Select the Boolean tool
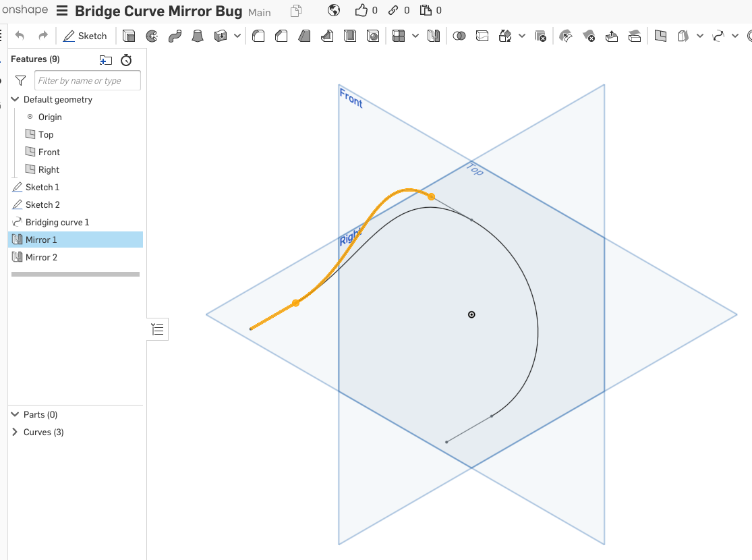This screenshot has height=560, width=752. tap(459, 36)
